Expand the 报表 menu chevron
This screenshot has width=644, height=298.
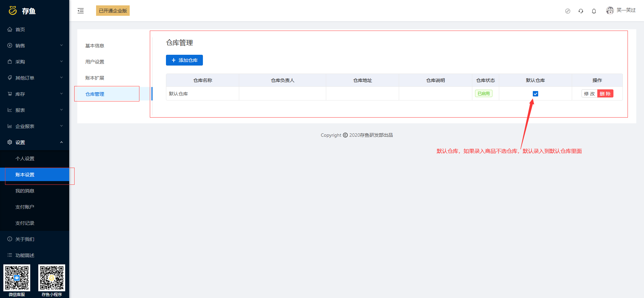coord(61,110)
